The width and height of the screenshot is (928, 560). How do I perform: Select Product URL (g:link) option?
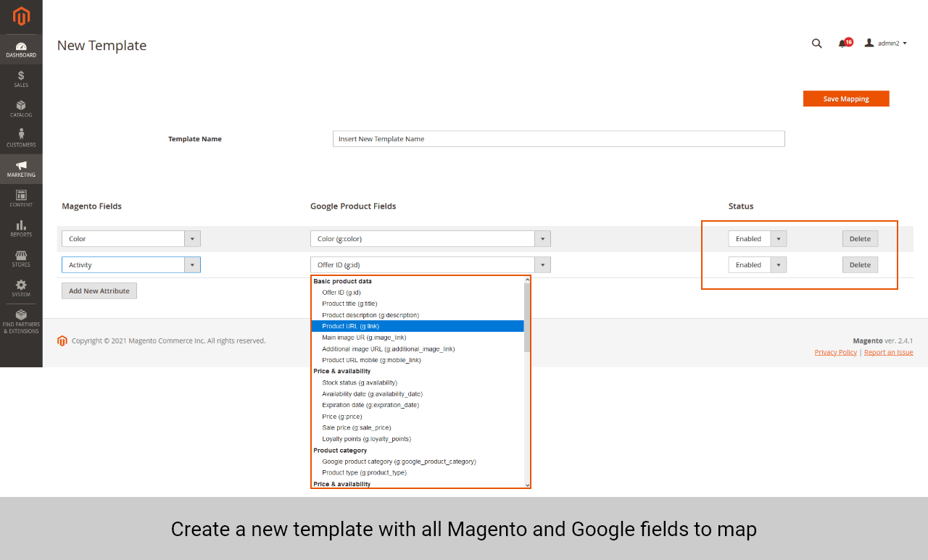[x=418, y=326]
